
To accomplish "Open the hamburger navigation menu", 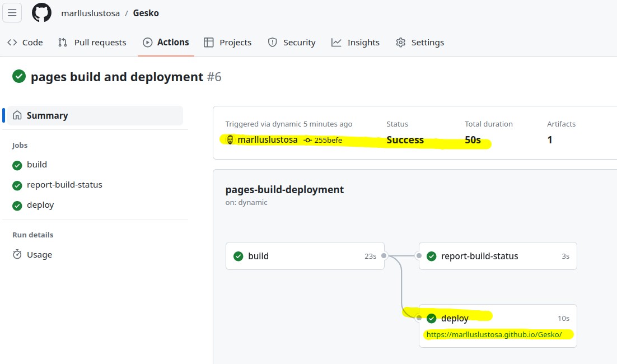I will [12, 13].
